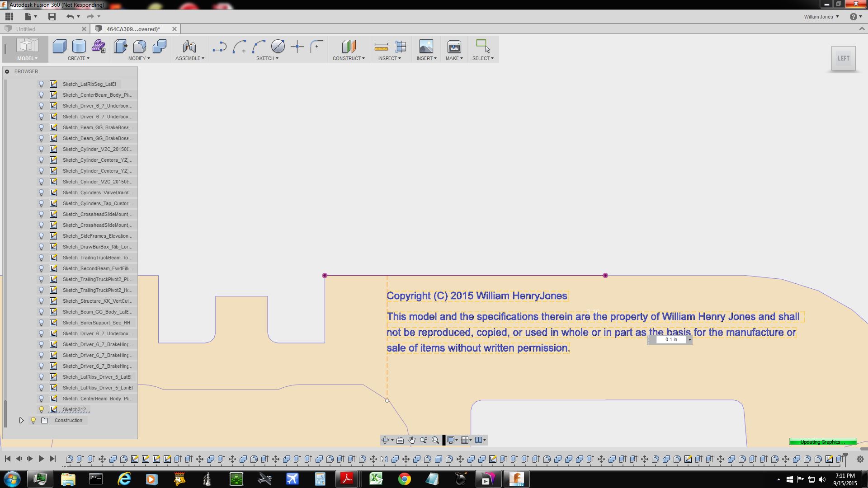Play the timeline
868x488 pixels.
[x=41, y=459]
